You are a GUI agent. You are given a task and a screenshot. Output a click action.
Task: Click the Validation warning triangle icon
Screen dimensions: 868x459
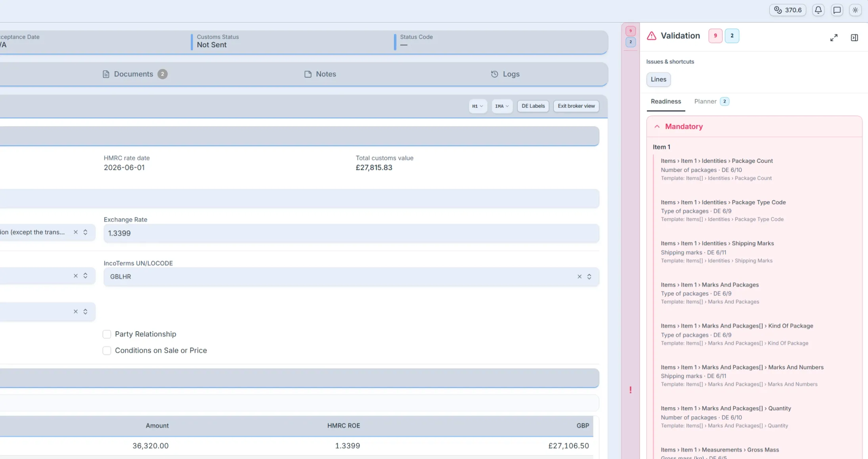pyautogui.click(x=652, y=36)
